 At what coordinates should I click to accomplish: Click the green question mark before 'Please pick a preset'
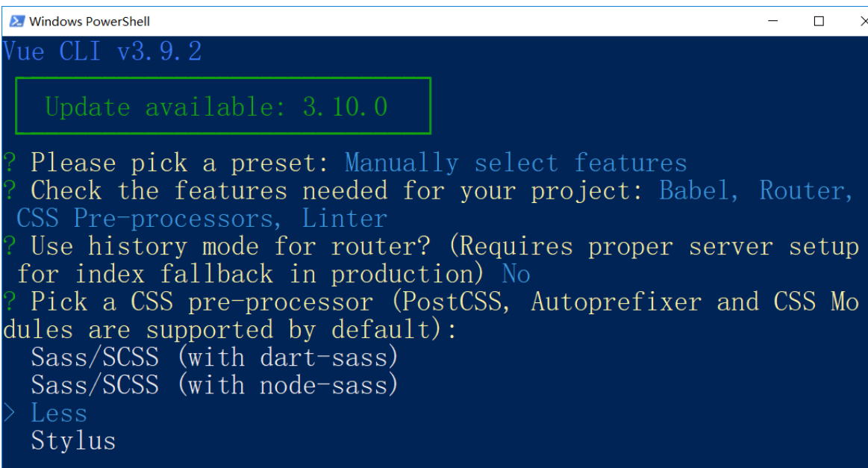point(10,163)
